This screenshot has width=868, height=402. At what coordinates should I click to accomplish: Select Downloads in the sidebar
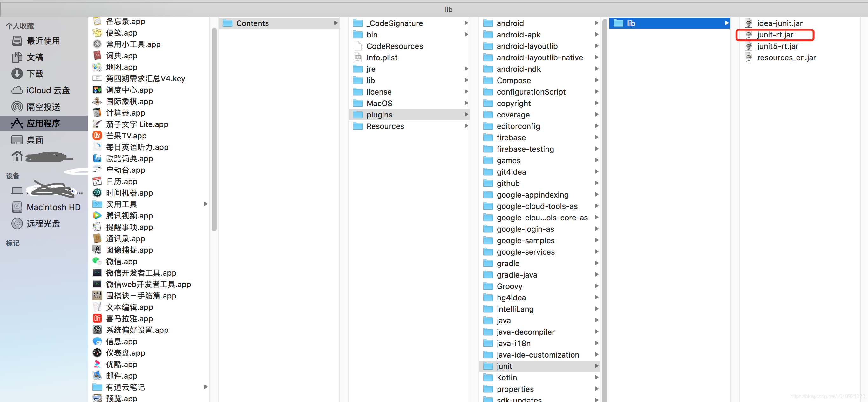pyautogui.click(x=35, y=74)
